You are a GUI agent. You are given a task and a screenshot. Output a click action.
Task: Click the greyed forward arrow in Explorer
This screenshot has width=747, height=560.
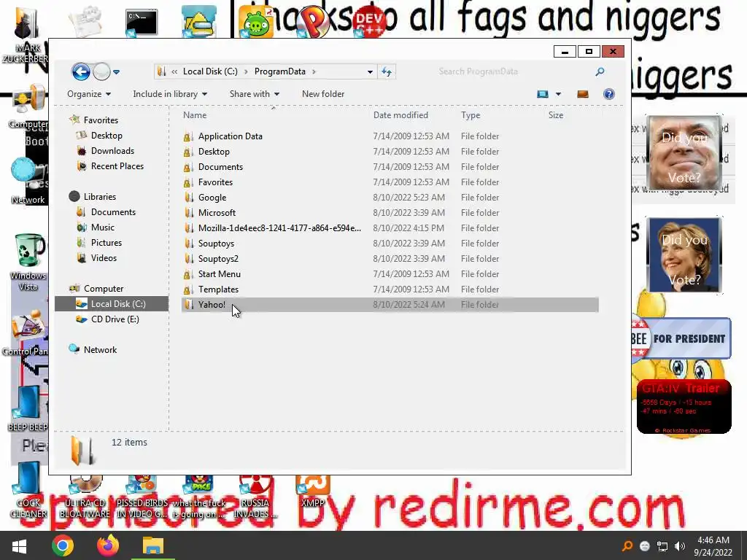pyautogui.click(x=101, y=72)
